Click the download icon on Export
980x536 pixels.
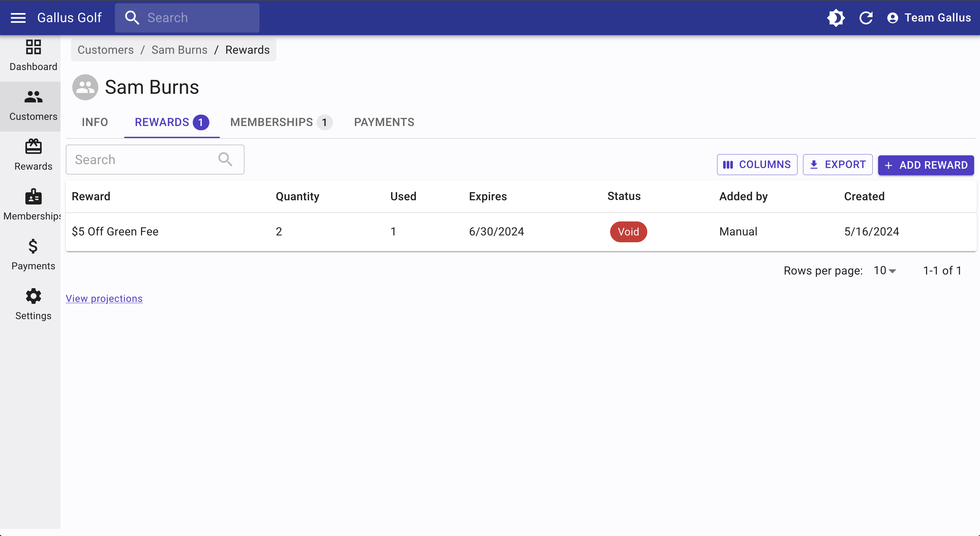coord(814,164)
